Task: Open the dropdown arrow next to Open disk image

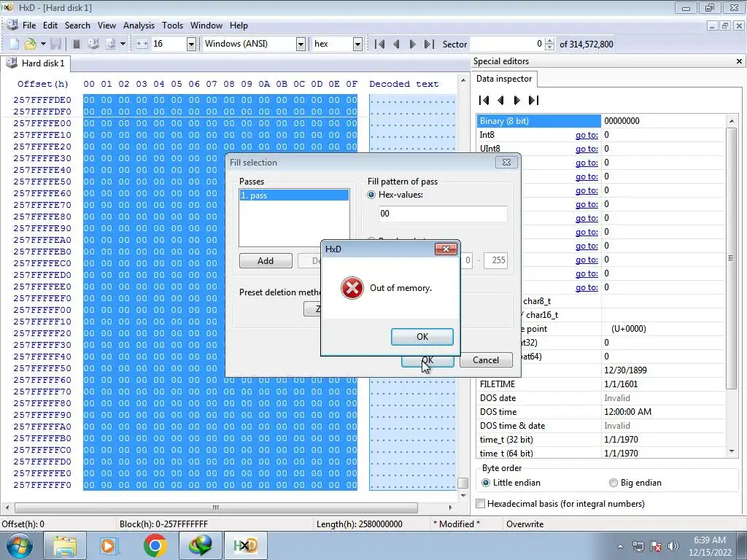Action: [x=123, y=44]
